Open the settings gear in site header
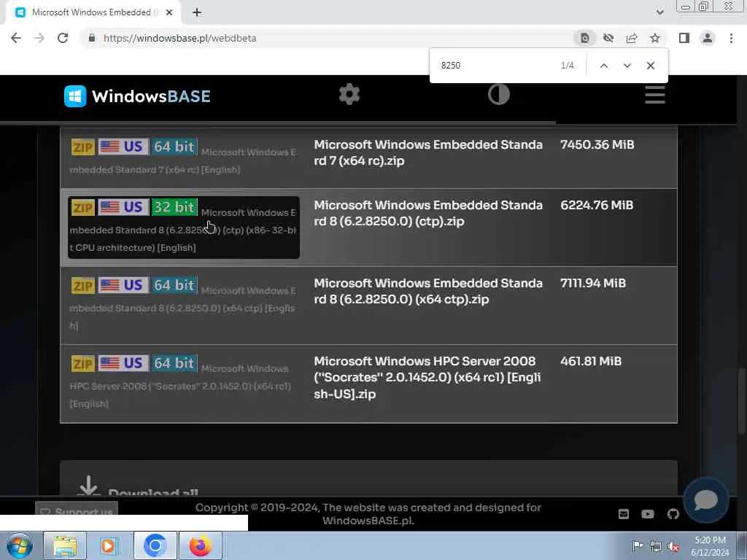 [x=349, y=94]
